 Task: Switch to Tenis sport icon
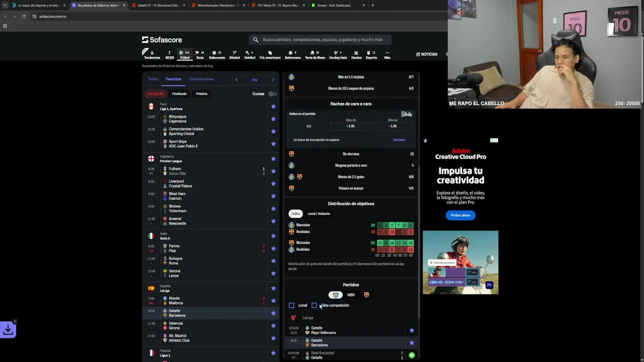200,54
